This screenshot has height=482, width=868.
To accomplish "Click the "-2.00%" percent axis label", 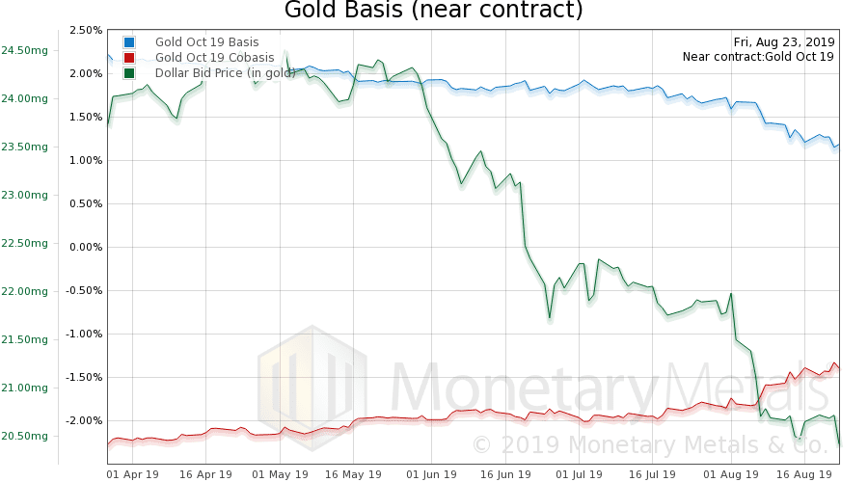I will coord(85,421).
